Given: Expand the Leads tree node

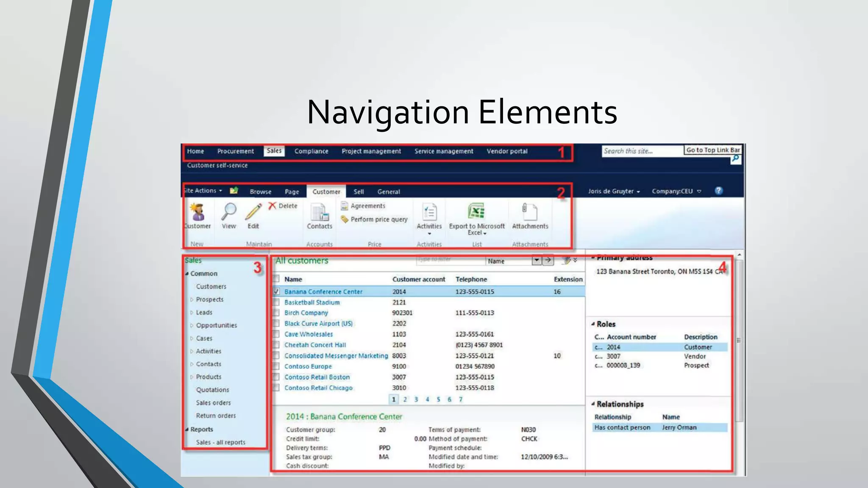Looking at the screenshot, I should [x=192, y=313].
